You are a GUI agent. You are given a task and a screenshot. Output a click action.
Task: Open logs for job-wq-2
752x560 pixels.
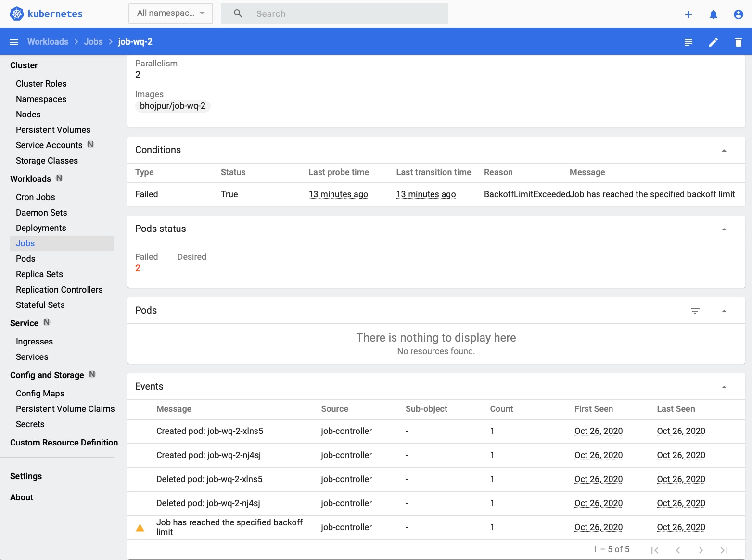pos(688,42)
